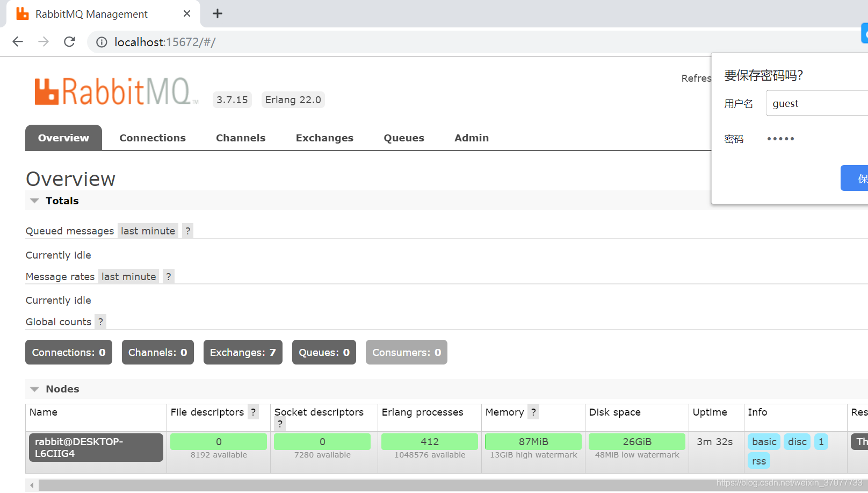View site information icon in address bar
This screenshot has height=493, width=868.
click(x=102, y=42)
